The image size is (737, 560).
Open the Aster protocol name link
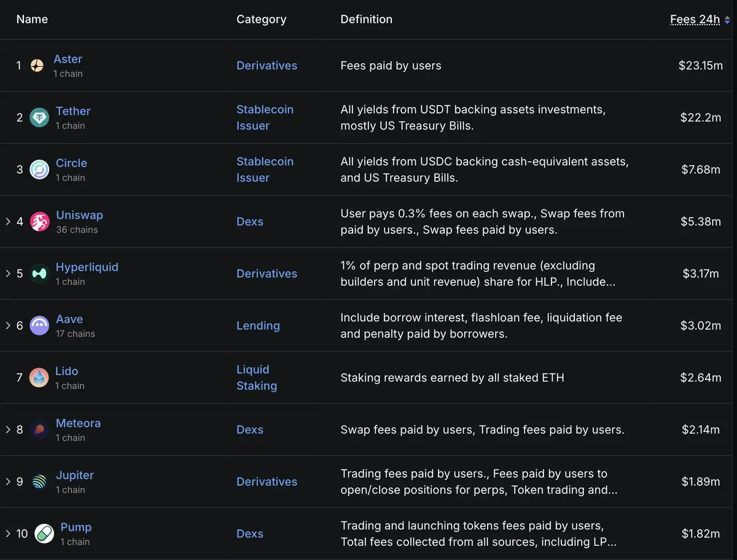click(x=68, y=59)
